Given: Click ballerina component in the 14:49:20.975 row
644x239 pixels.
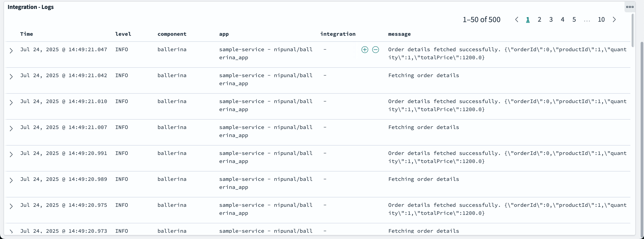Looking at the screenshot, I should (172, 205).
